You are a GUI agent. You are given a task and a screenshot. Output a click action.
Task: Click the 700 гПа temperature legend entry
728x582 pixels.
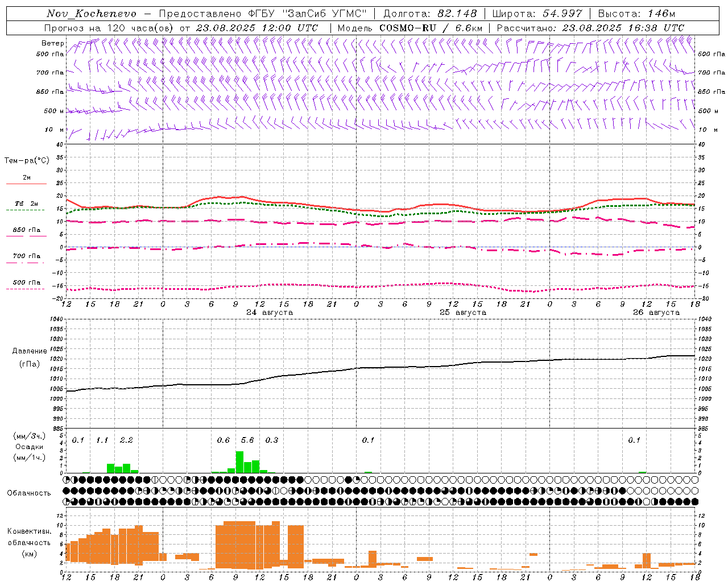click(27, 256)
